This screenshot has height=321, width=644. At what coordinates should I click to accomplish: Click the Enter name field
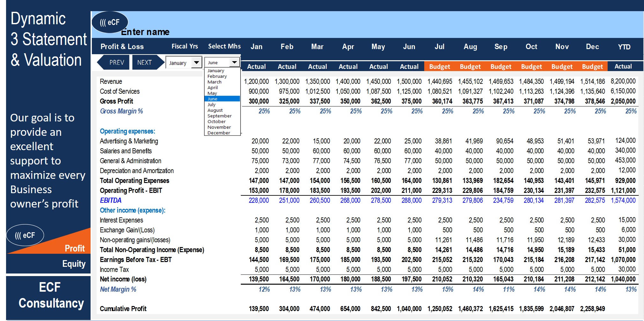pos(145,32)
